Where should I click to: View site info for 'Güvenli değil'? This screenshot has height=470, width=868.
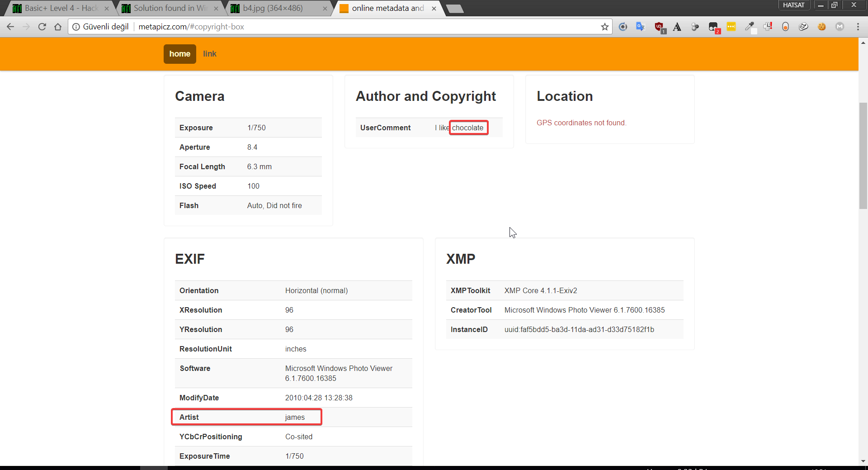pos(100,27)
